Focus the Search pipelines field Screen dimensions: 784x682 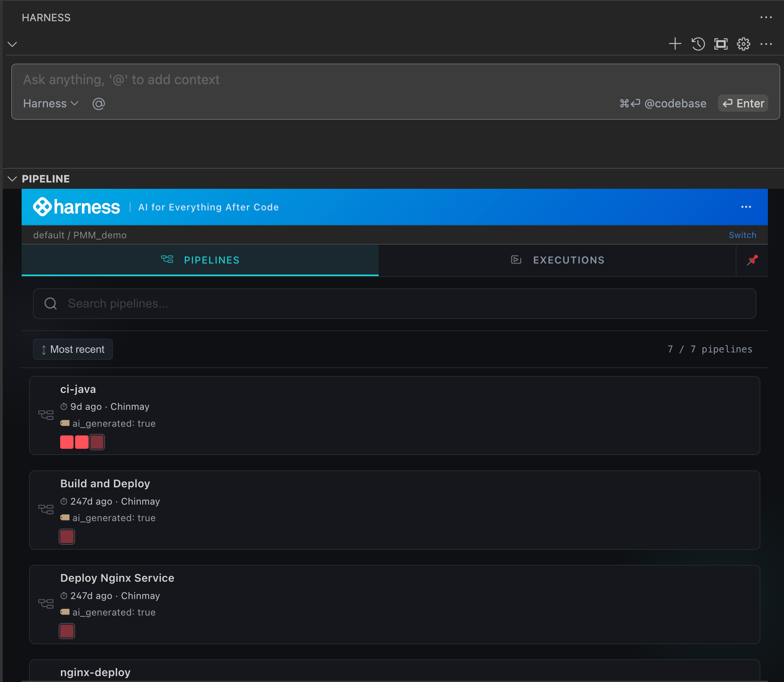click(395, 304)
